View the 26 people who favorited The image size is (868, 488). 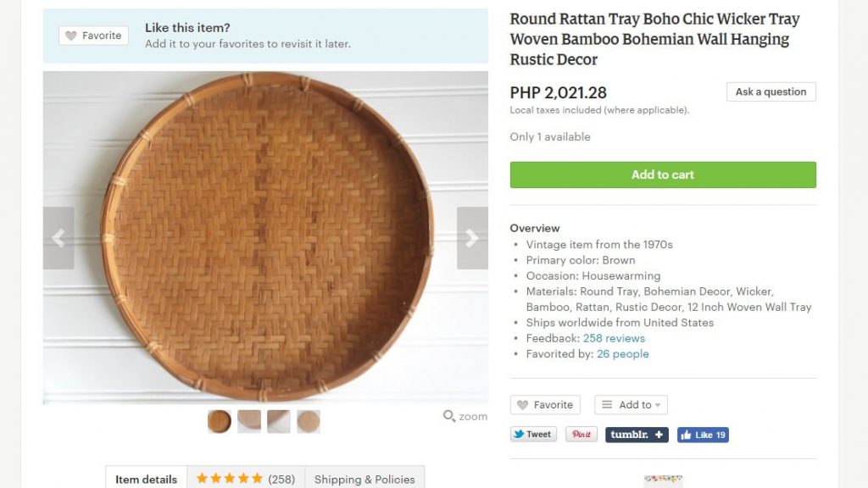(623, 353)
